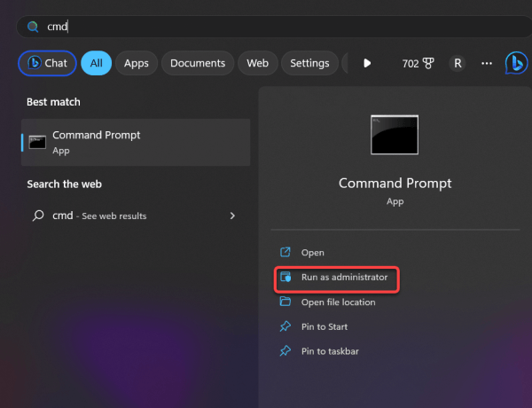Click the web search magnifier icon beside cmd
The width and height of the screenshot is (532, 408).
coord(38,216)
